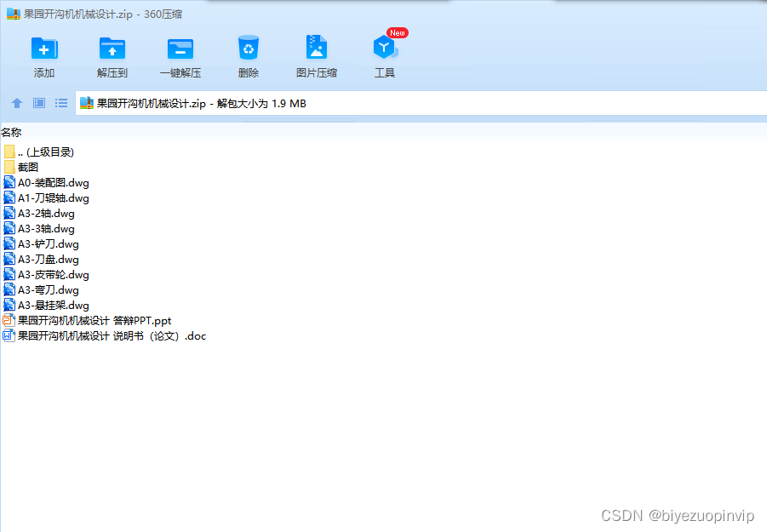Click the dwg icon of A3-皮带轮

tap(9, 274)
